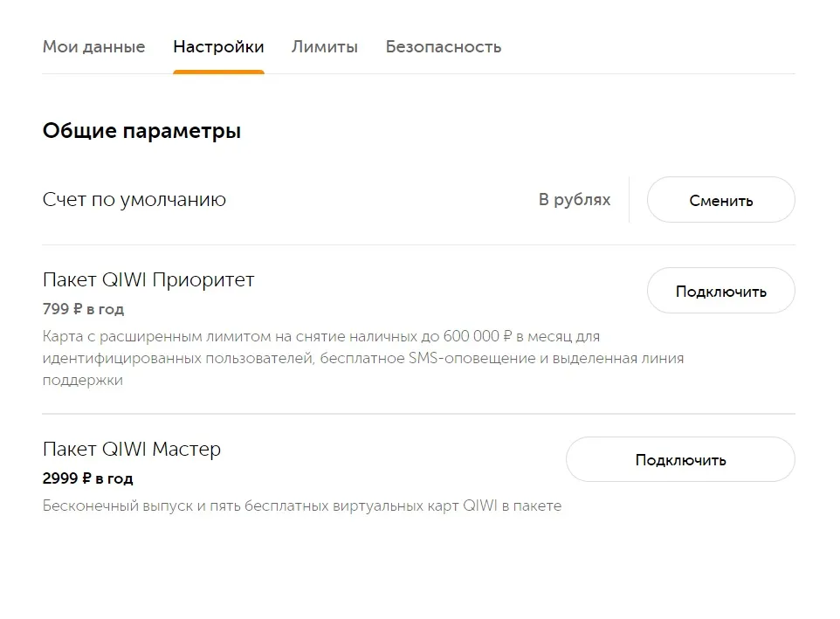Connect the QIWI Мастер package

(680, 459)
